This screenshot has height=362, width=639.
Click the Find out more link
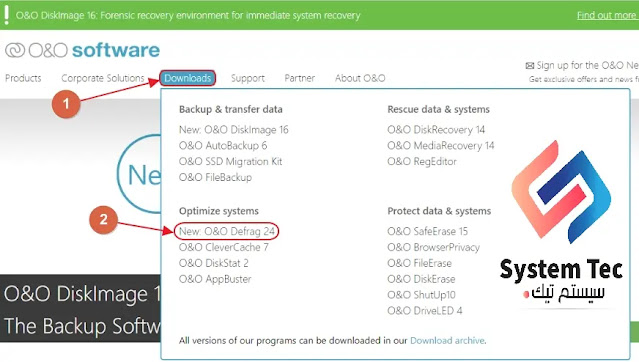(x=606, y=15)
